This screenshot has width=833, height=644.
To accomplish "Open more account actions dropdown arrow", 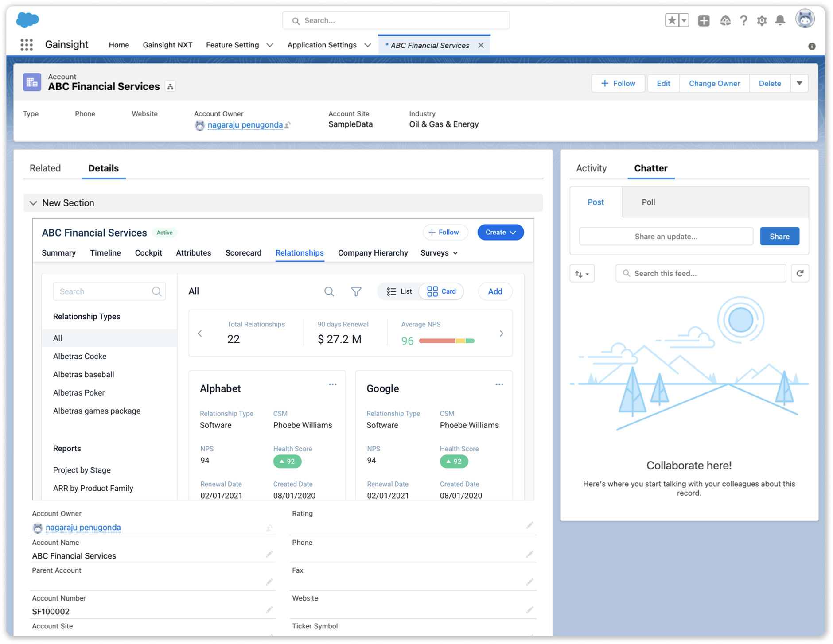I will tap(800, 83).
